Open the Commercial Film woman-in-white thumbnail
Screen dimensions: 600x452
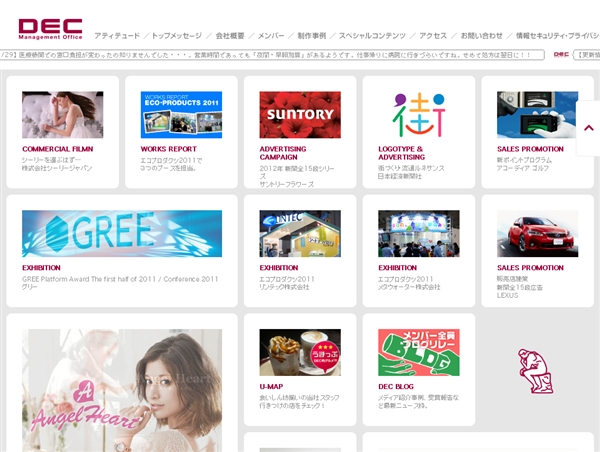click(x=62, y=115)
